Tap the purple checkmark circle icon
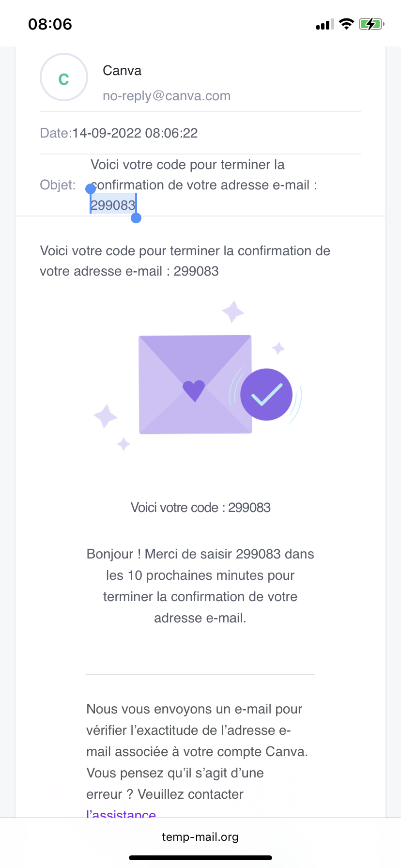The image size is (401, 868). coord(266,394)
